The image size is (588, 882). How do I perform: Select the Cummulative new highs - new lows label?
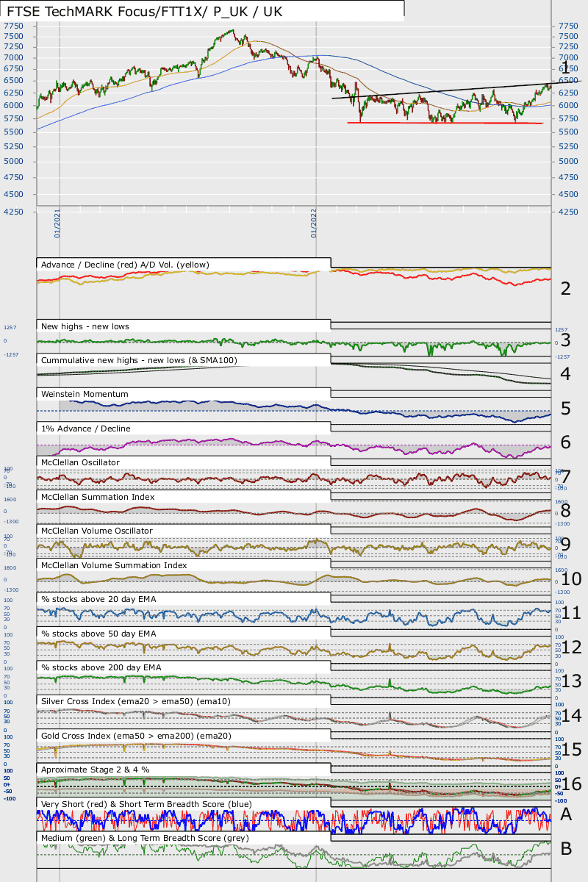tap(139, 360)
